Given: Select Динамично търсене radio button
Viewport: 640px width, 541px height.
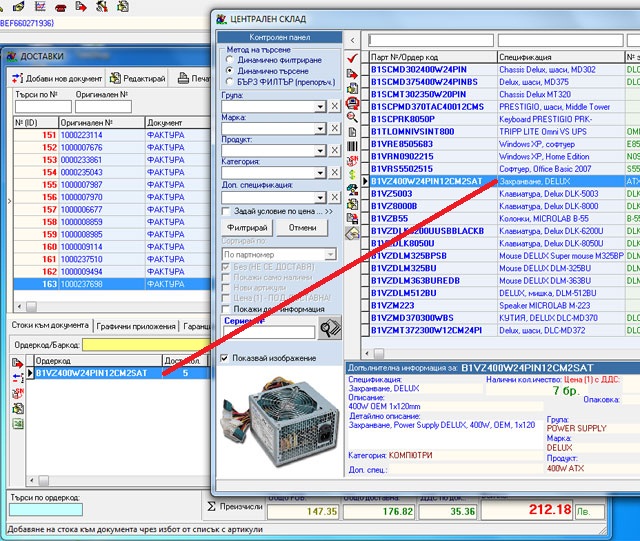Looking at the screenshot, I should point(230,71).
